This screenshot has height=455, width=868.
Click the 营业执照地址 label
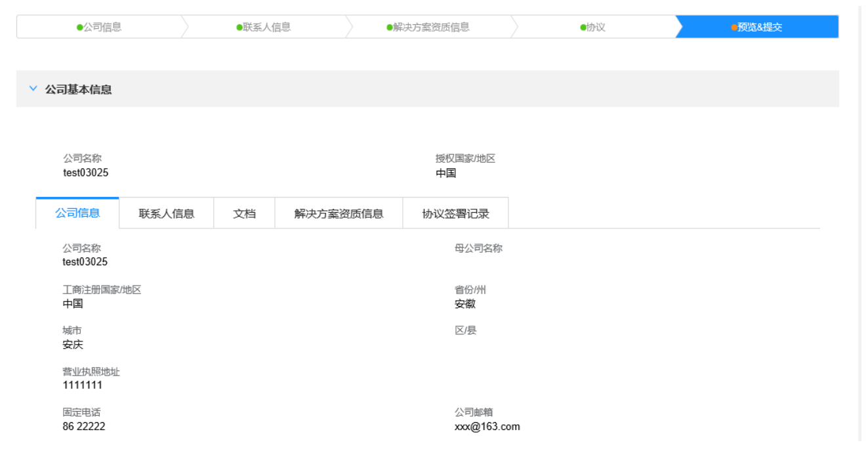91,372
